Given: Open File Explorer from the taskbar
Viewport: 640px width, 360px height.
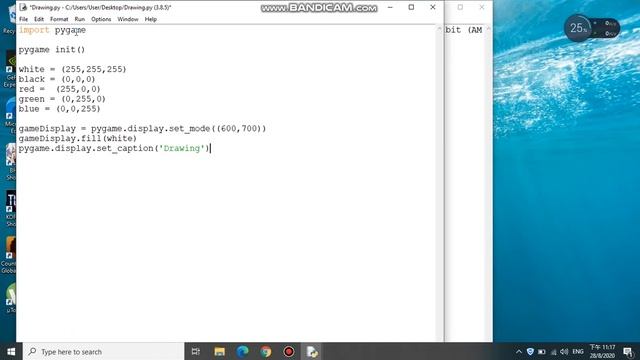Looking at the screenshot, I should (x=220, y=351).
